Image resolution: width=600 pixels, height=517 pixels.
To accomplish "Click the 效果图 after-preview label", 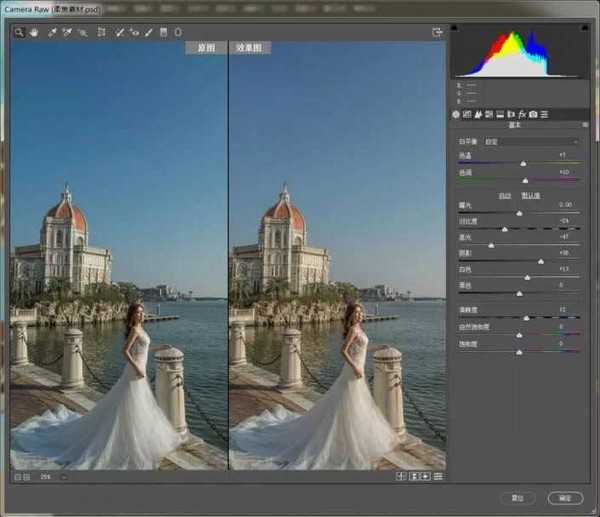I will coord(250,47).
